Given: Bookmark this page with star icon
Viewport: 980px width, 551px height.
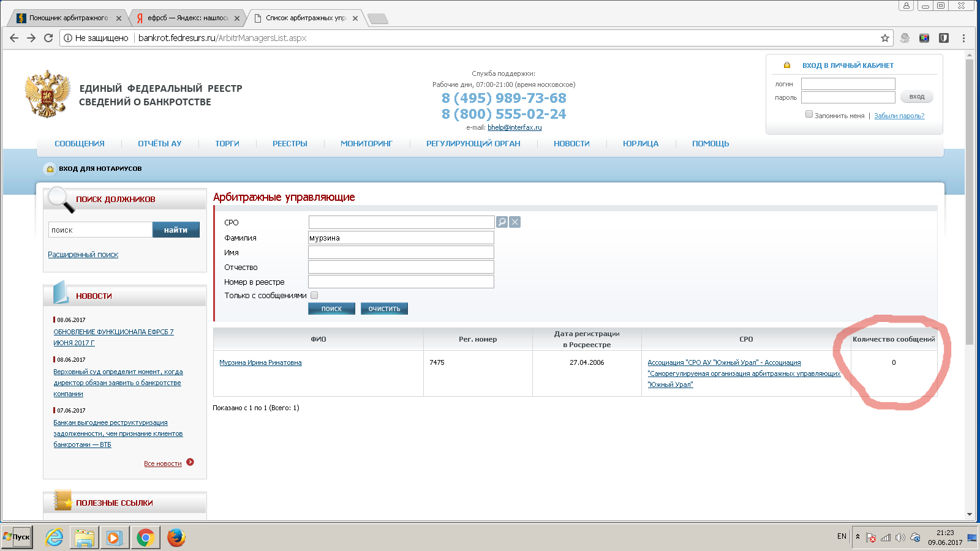Looking at the screenshot, I should [884, 38].
